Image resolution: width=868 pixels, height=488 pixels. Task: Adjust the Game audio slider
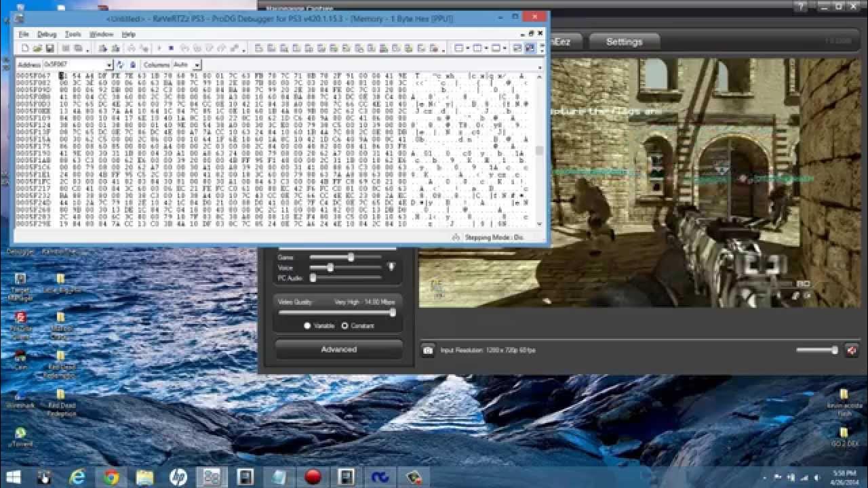coord(346,258)
